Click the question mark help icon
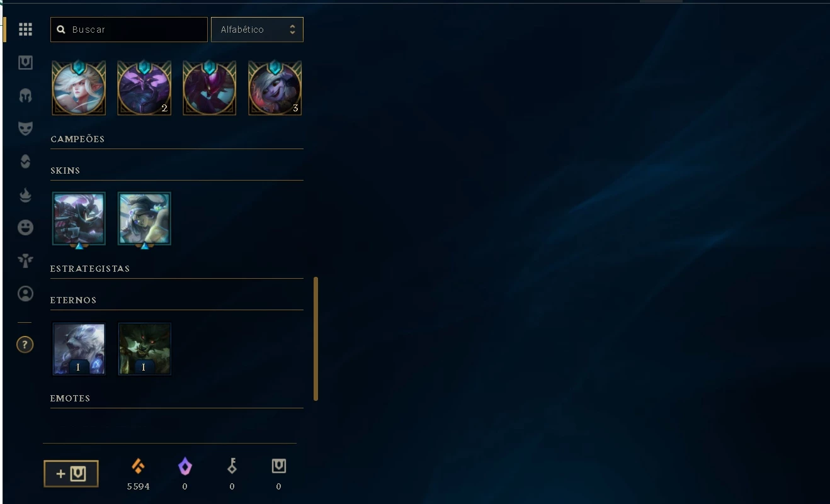The height and width of the screenshot is (504, 830). (25, 344)
